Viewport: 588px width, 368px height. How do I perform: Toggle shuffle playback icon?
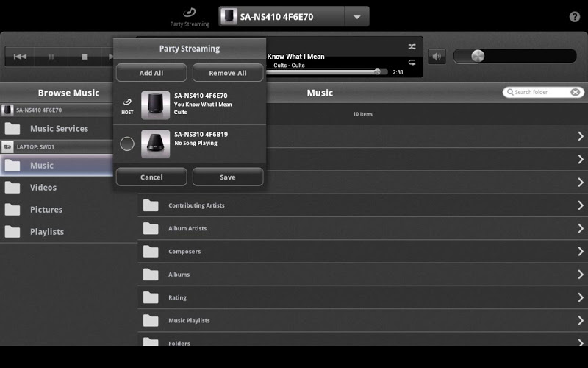(412, 46)
